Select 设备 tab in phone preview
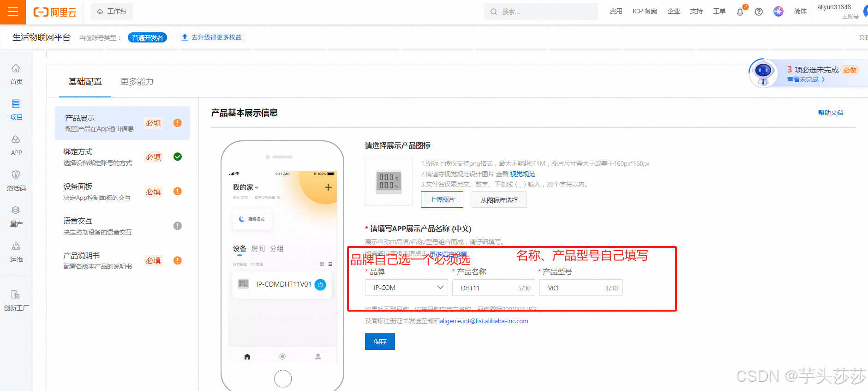 (x=239, y=248)
